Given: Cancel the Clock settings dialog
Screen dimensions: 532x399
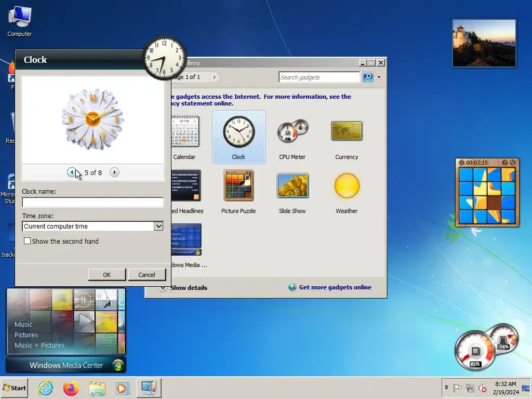Looking at the screenshot, I should (x=147, y=275).
